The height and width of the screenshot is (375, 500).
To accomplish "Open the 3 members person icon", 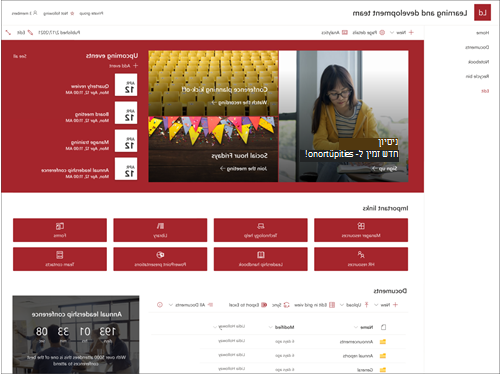I will (x=35, y=13).
